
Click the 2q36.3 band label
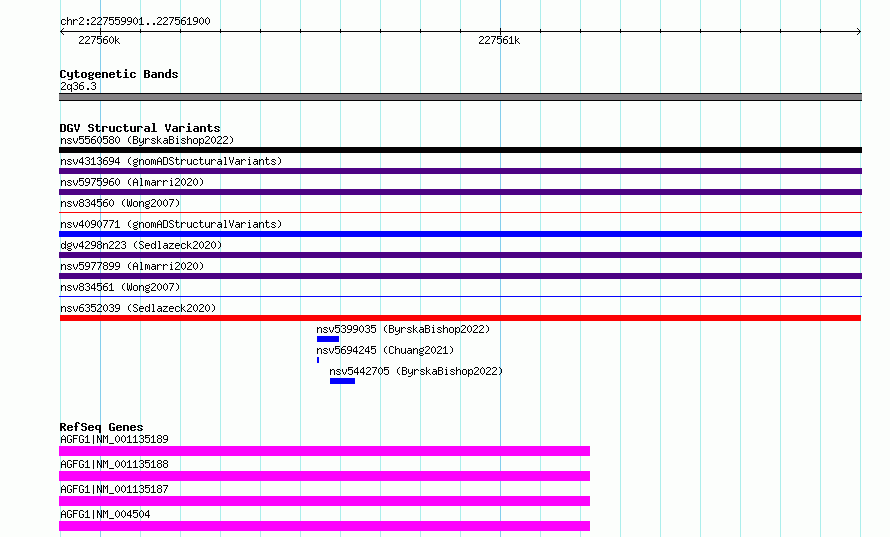(78, 86)
